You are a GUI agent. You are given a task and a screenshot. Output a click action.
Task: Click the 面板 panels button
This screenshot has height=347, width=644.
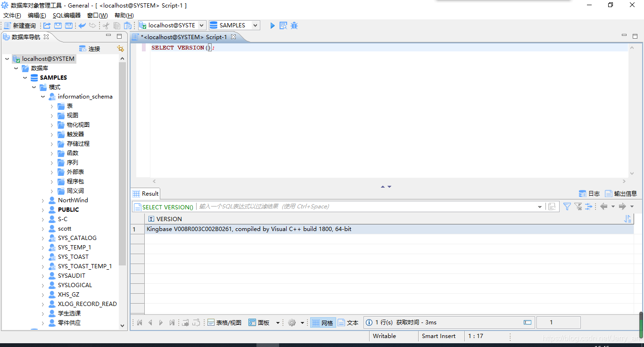(x=259, y=322)
